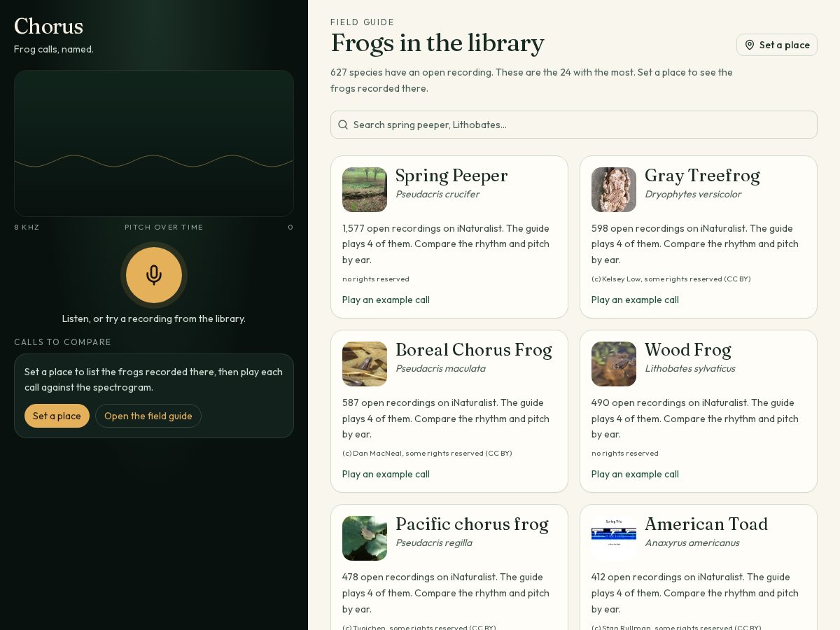840x630 pixels.
Task: Focus the species search field
Action: point(574,125)
